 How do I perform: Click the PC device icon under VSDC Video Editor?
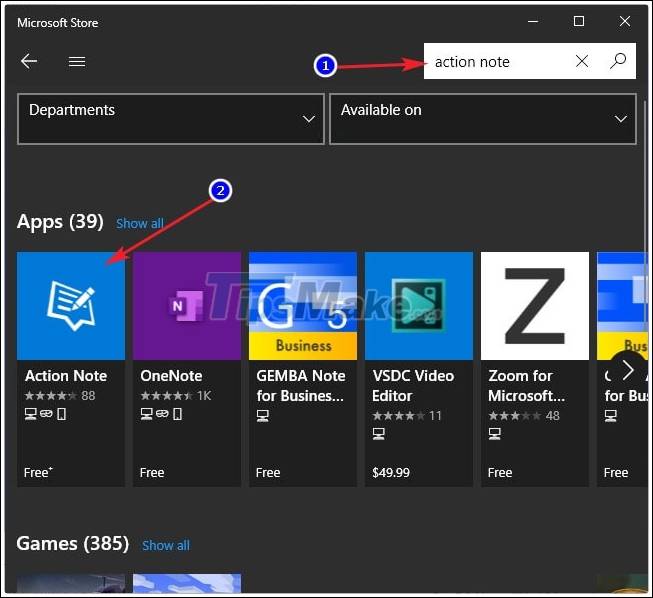(379, 434)
